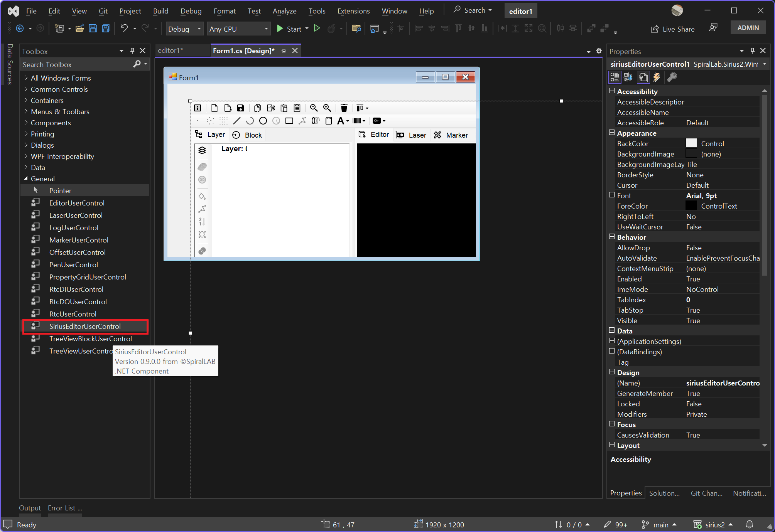The width and height of the screenshot is (775, 532).
Task: Click the Zoom In magnifier in form toolbar
Action: 327,108
